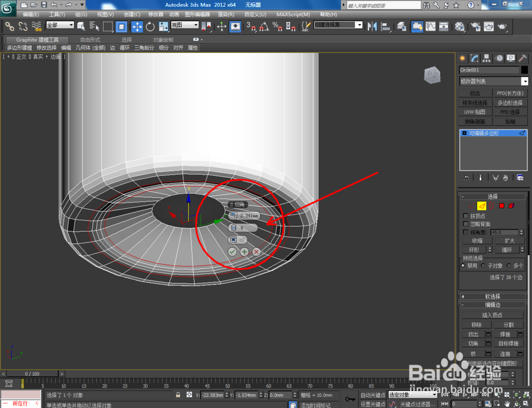532x408 pixels.
Task: Toggle the Percent Snap icon
Action: click(277, 26)
